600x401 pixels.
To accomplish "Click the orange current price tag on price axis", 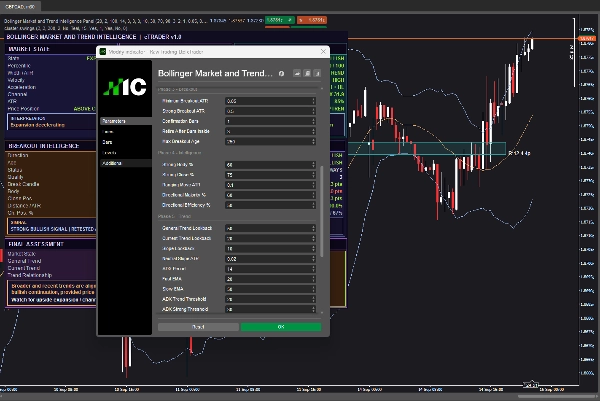I will tap(587, 39).
